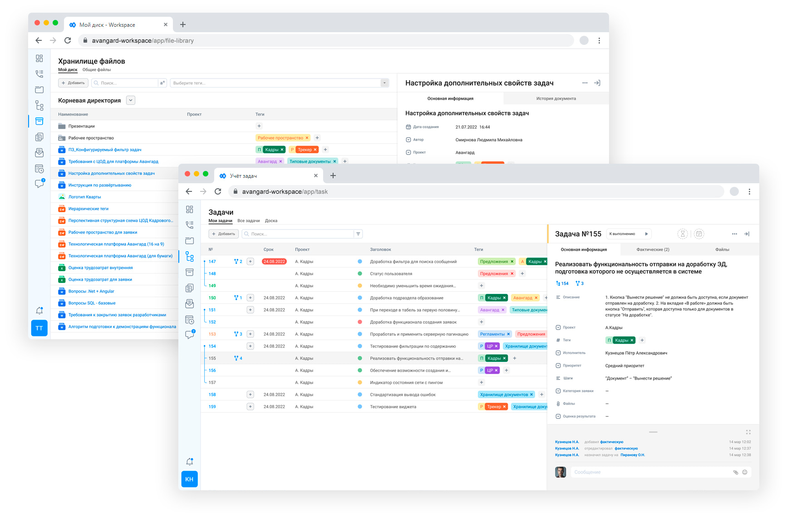
Task: Open the Фактические (2) tab
Action: [653, 249]
